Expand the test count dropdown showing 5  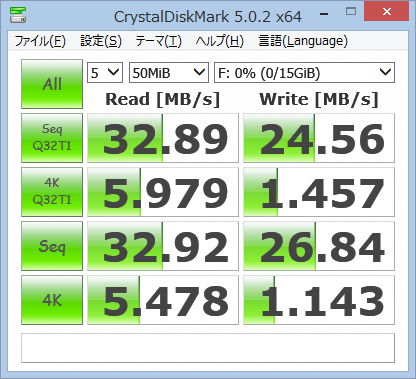105,73
